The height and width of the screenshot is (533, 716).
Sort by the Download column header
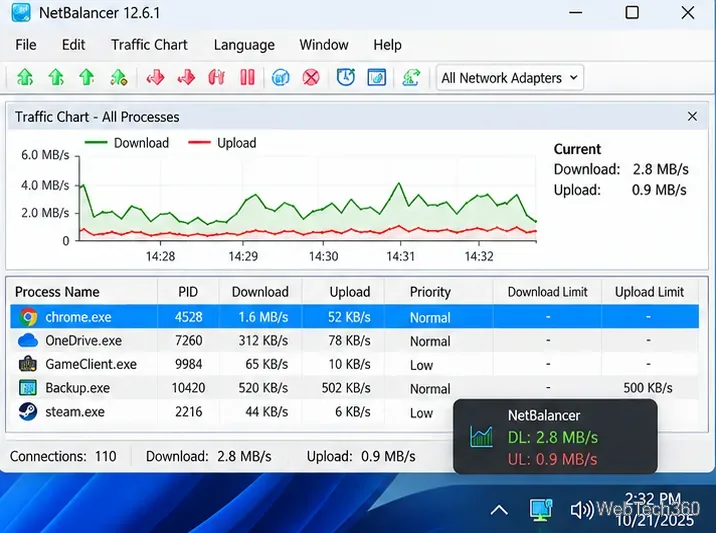coord(260,292)
